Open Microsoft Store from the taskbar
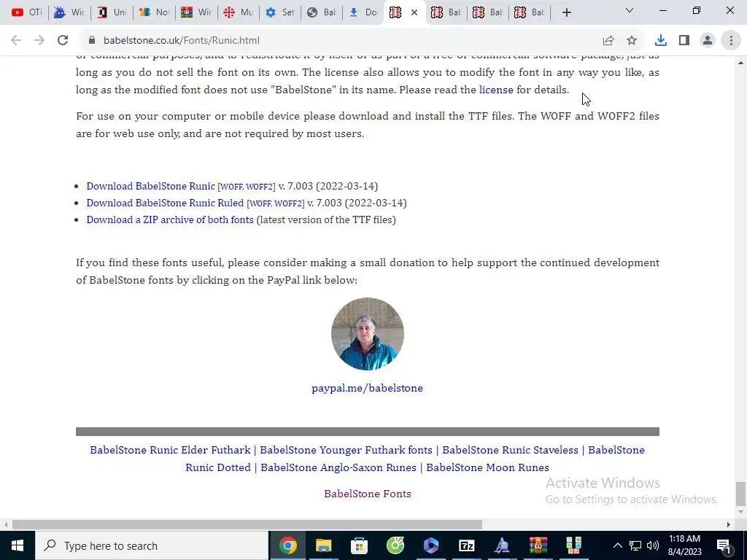The height and width of the screenshot is (560, 747). point(359,545)
